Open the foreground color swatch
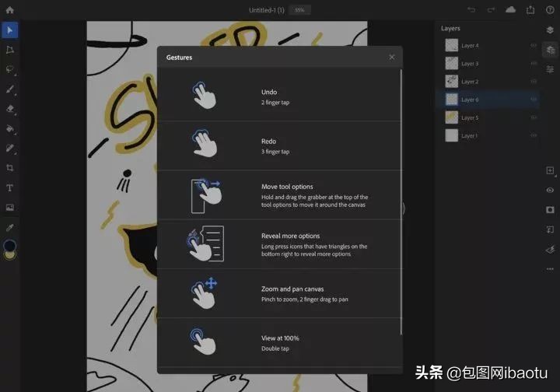Viewport: 560px width, 392px height. tap(9, 245)
